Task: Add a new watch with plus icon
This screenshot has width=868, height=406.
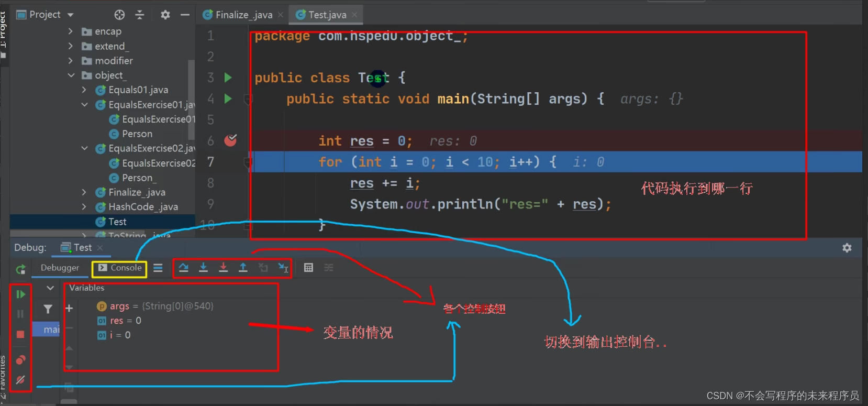Action: [x=69, y=308]
